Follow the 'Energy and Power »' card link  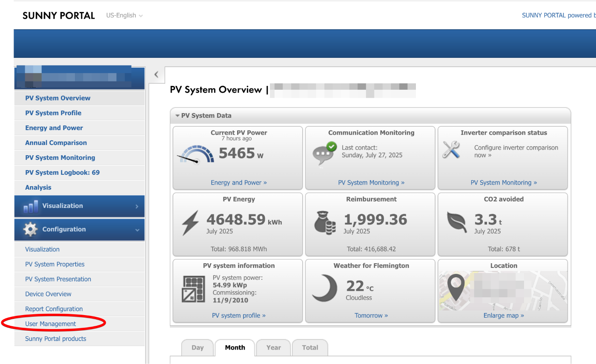pos(239,182)
